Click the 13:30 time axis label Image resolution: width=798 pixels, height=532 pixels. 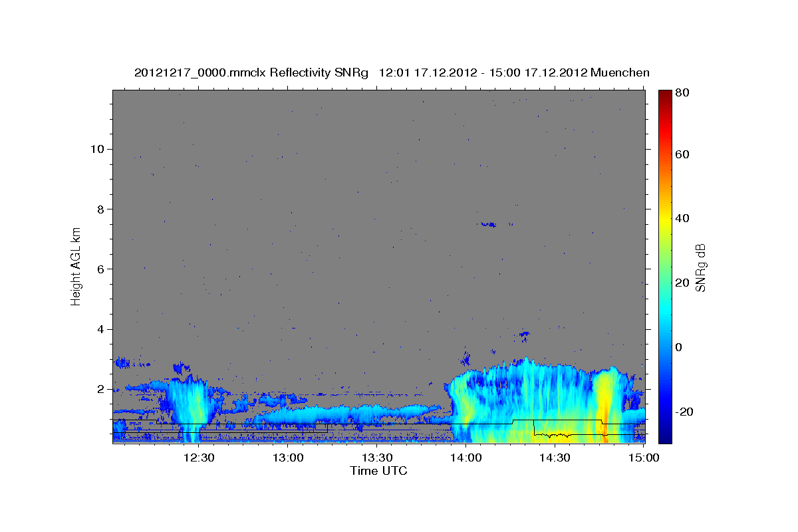pyautogui.click(x=376, y=458)
